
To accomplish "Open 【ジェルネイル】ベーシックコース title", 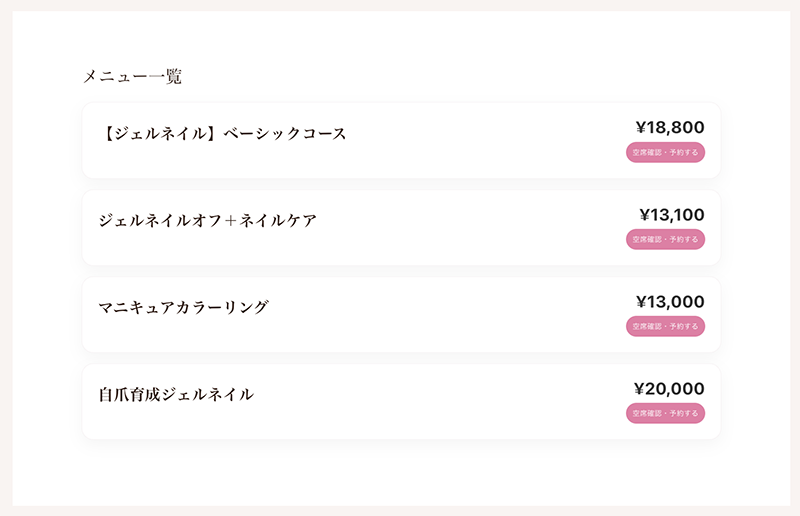I will (224, 133).
